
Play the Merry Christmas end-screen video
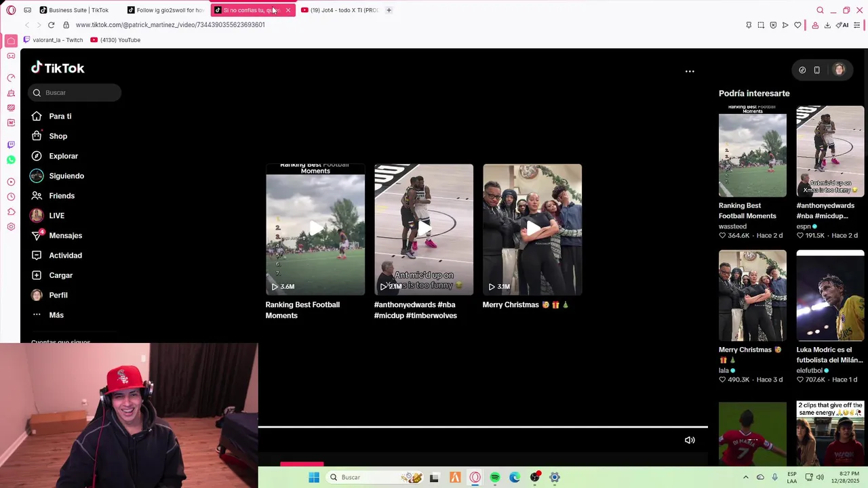point(532,229)
